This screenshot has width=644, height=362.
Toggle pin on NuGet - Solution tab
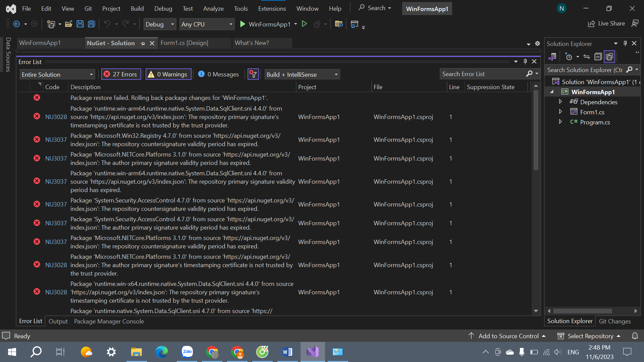(x=143, y=44)
